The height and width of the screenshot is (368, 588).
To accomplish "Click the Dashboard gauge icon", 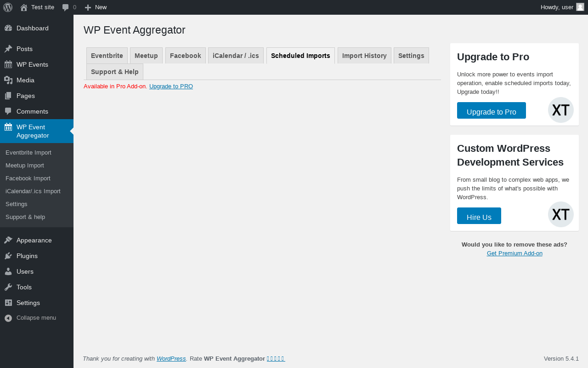I will [8, 28].
